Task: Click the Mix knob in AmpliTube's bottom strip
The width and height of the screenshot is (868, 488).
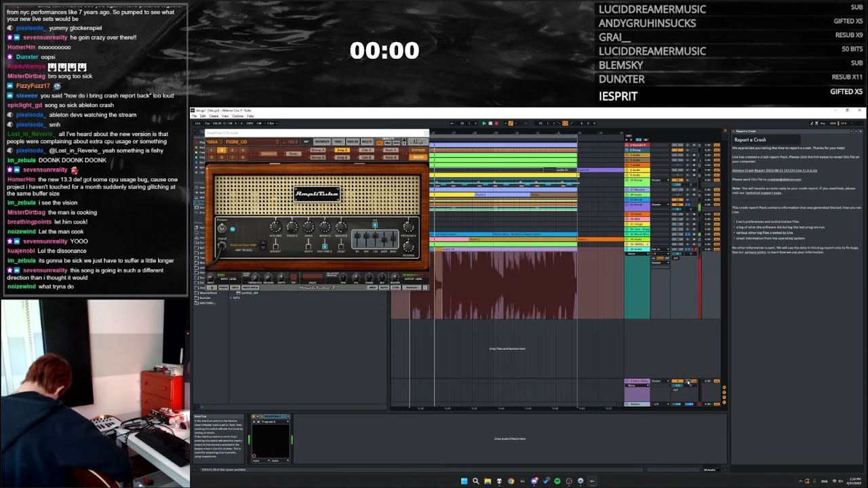Action: (x=382, y=277)
